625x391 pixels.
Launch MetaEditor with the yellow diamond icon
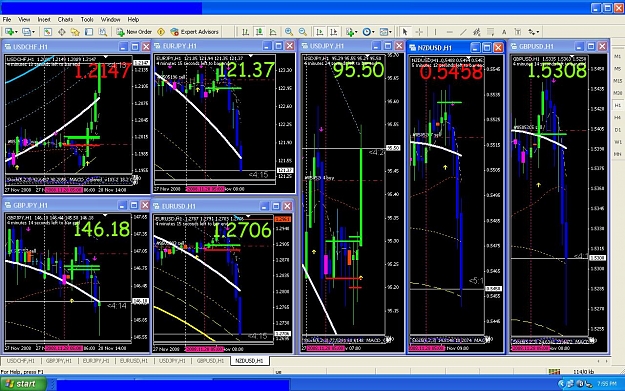161,32
